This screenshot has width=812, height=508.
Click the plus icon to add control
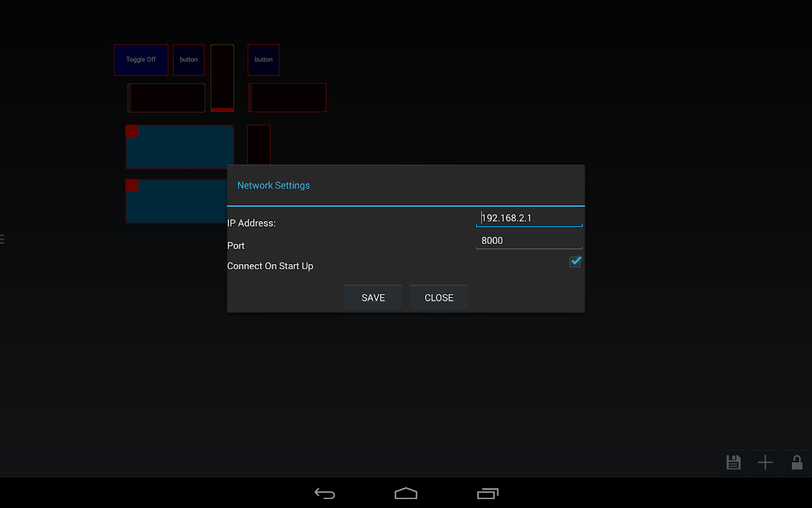[765, 462]
